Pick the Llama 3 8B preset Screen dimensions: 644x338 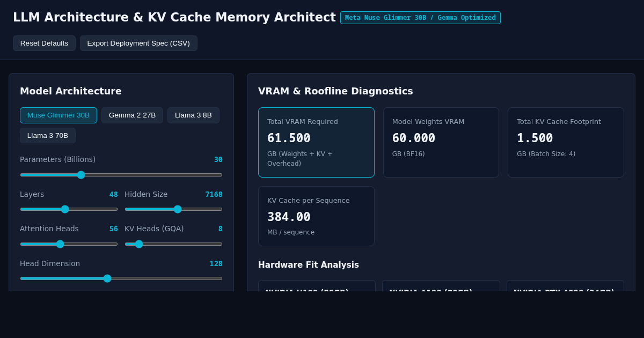[193, 115]
